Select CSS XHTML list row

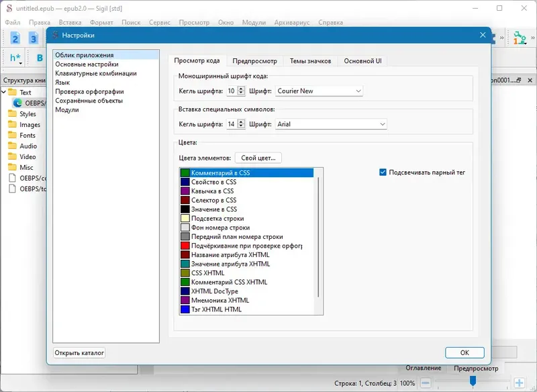point(246,273)
